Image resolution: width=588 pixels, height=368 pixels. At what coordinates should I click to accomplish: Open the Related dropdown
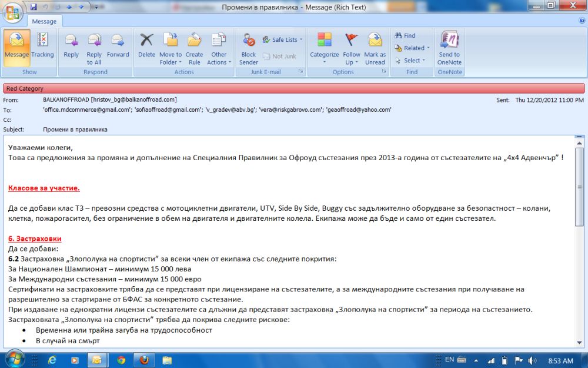pos(412,48)
